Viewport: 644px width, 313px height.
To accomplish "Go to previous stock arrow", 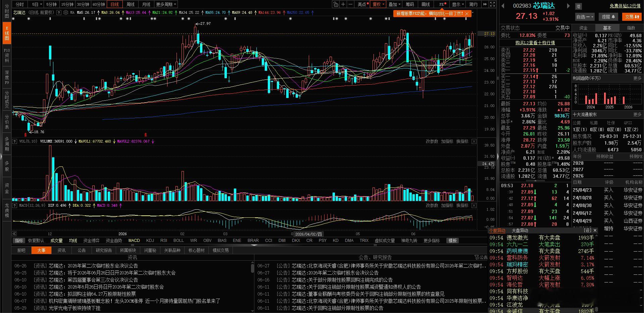I will pos(503,6).
